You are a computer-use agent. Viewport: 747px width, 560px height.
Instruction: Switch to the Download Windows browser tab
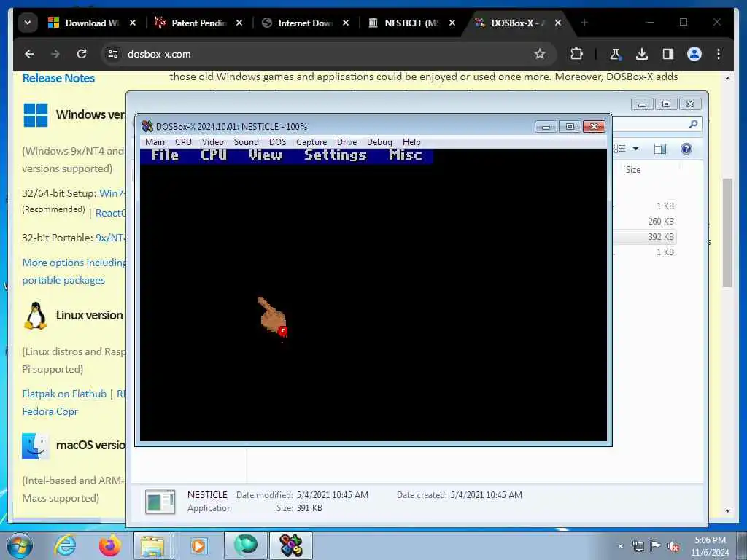click(x=91, y=23)
